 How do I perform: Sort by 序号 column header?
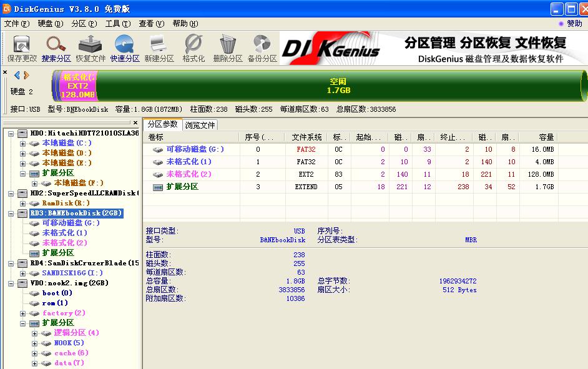click(262, 137)
